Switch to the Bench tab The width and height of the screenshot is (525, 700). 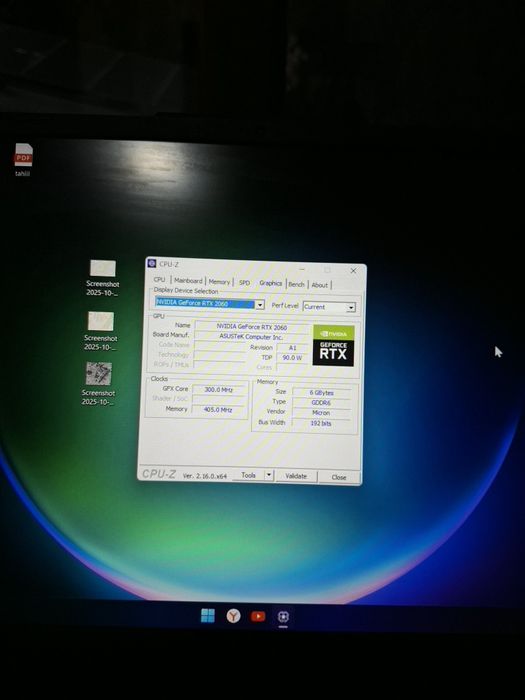(x=296, y=284)
